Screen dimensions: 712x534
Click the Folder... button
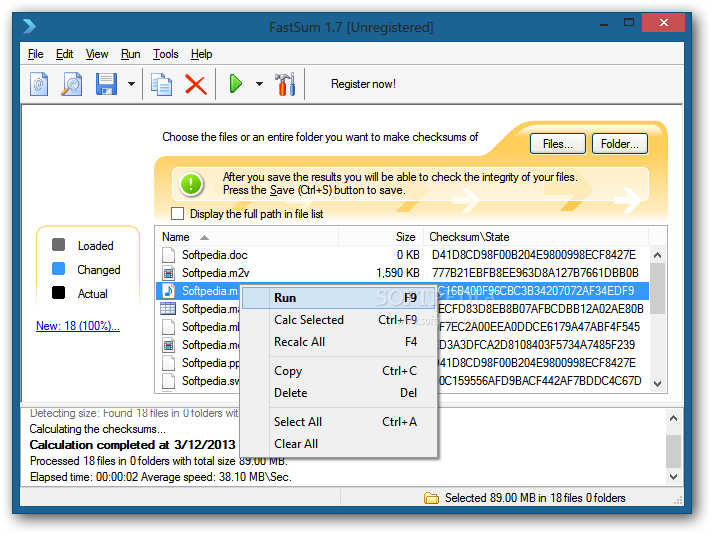(620, 144)
